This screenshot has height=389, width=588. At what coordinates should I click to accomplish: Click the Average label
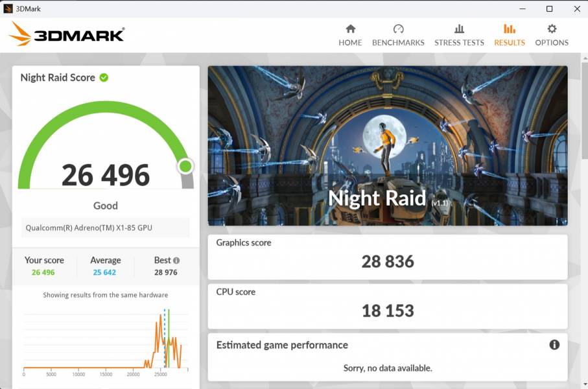pyautogui.click(x=106, y=261)
